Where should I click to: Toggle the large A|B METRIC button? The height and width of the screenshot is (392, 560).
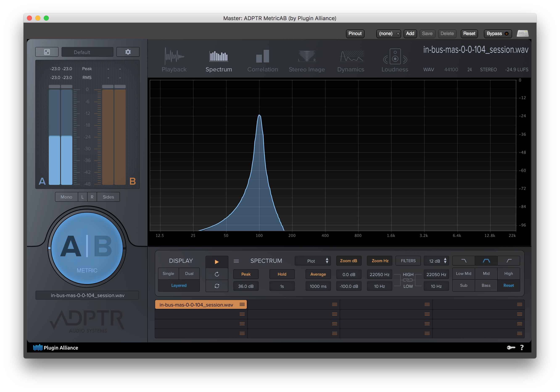tap(87, 248)
